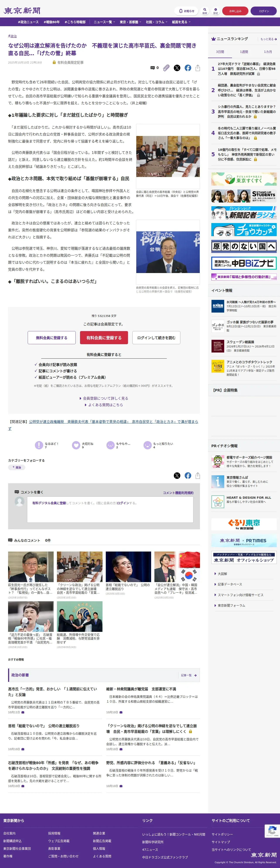Image resolution: width=280 pixels, height=868 pixels.
Task: Switch the ranking to the 3日間 tab
Action: coord(220,52)
